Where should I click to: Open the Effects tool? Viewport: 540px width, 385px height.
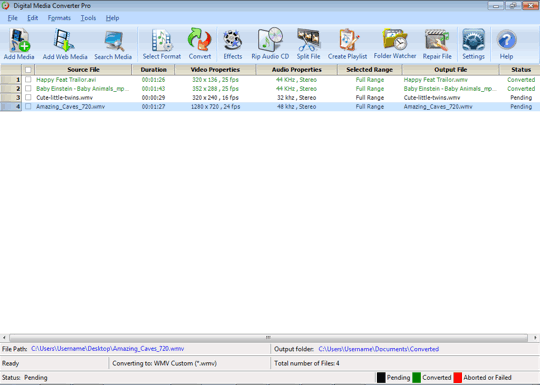click(x=232, y=44)
